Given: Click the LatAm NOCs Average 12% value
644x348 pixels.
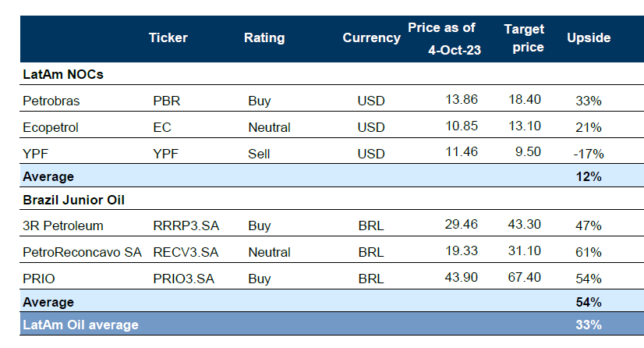Looking at the screenshot, I should [x=589, y=176].
